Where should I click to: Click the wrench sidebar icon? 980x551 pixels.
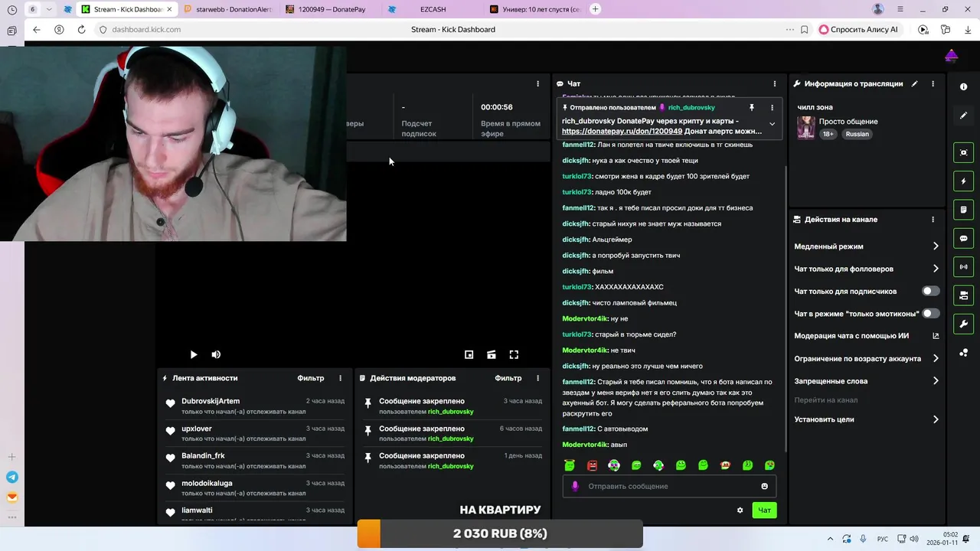pos(963,324)
